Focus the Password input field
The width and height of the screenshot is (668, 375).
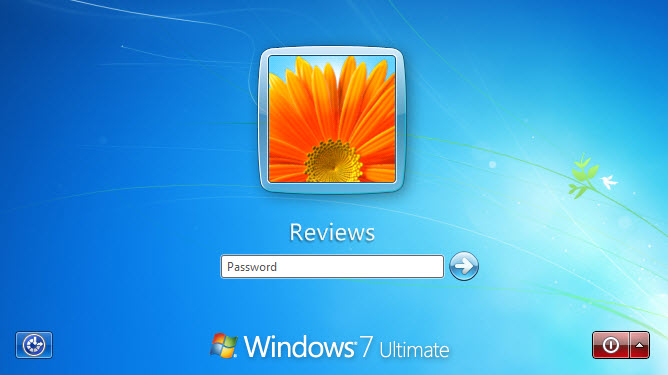[332, 267]
